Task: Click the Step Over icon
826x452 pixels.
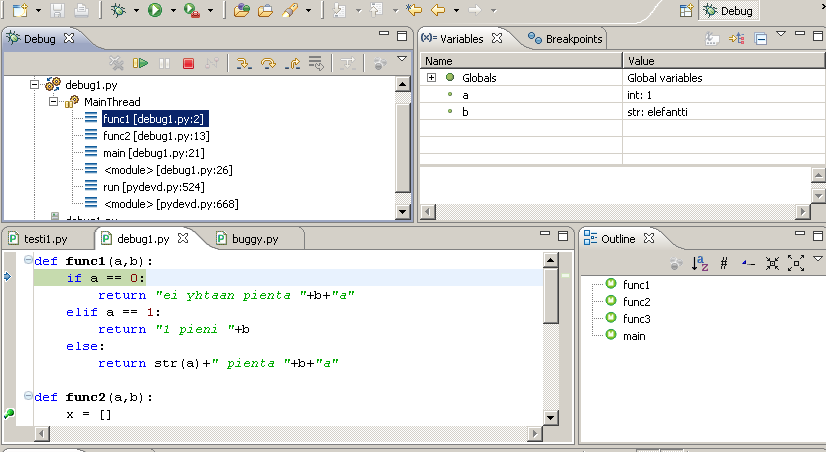Action: tap(267, 64)
